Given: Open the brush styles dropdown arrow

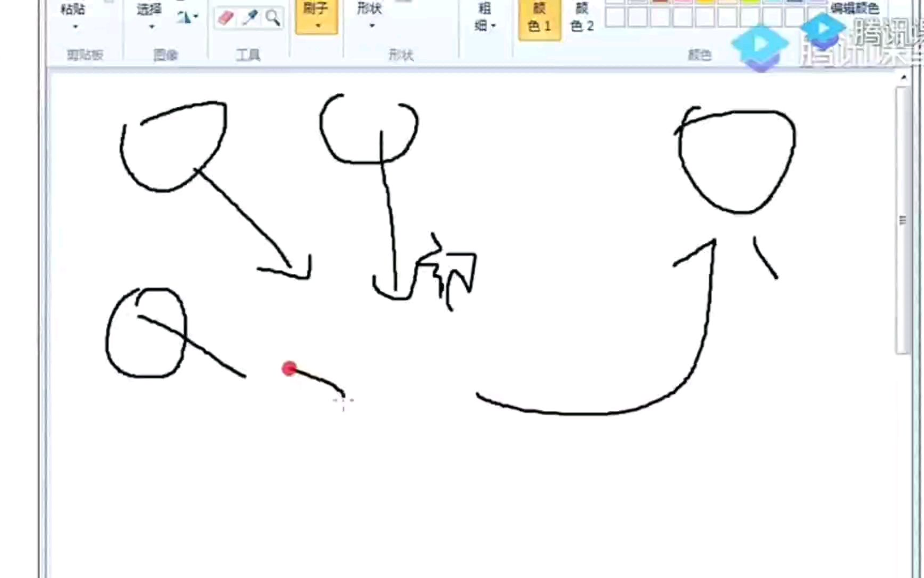Looking at the screenshot, I should (x=318, y=26).
